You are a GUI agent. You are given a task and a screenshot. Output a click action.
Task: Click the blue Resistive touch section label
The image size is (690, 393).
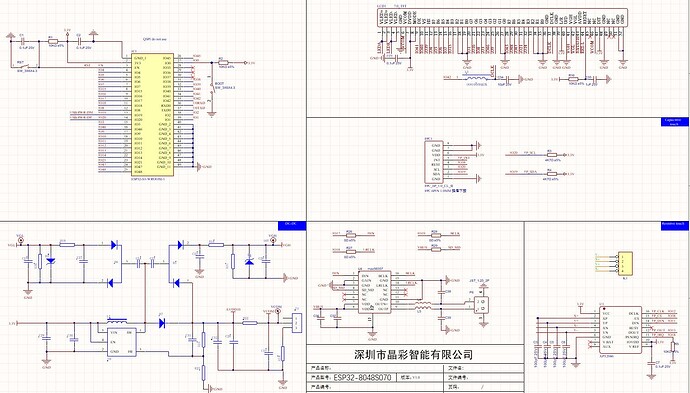674,225
